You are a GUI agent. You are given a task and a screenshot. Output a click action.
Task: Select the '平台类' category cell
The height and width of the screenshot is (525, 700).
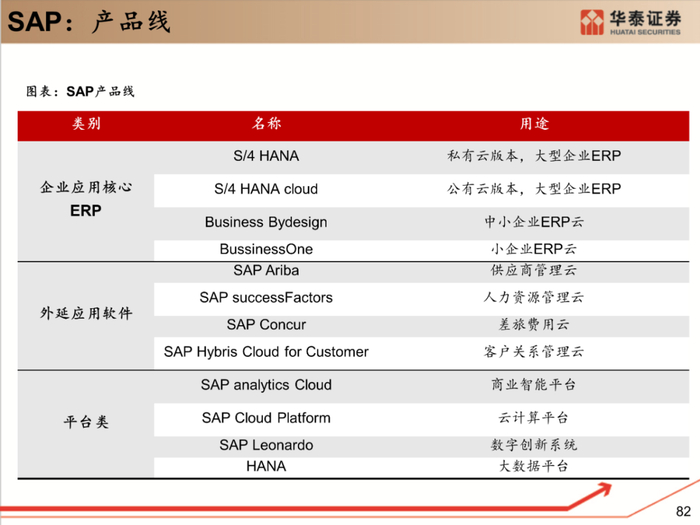[86, 422]
